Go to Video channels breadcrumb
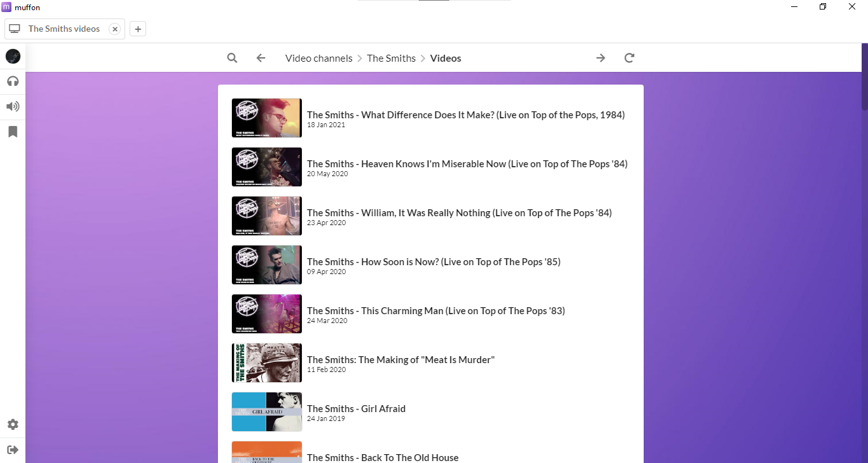This screenshot has height=463, width=868. coord(318,58)
